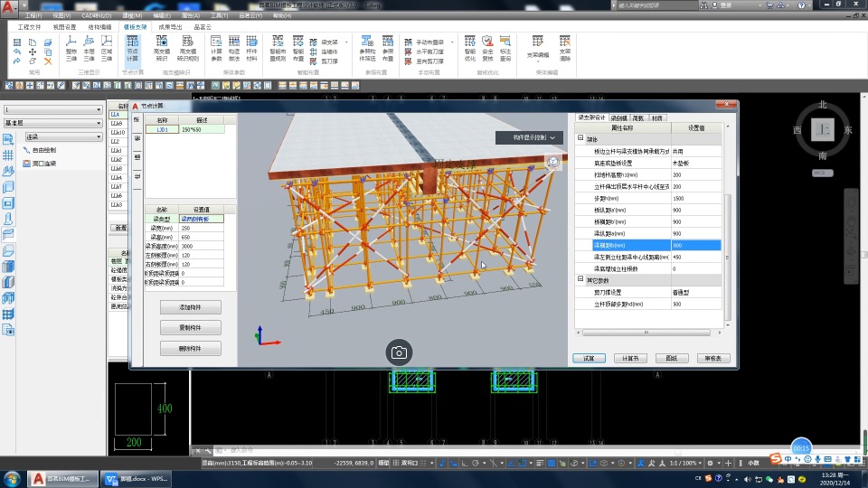The image size is (868, 488).
Task: Collapse the 其它参数 property group
Action: (x=580, y=280)
